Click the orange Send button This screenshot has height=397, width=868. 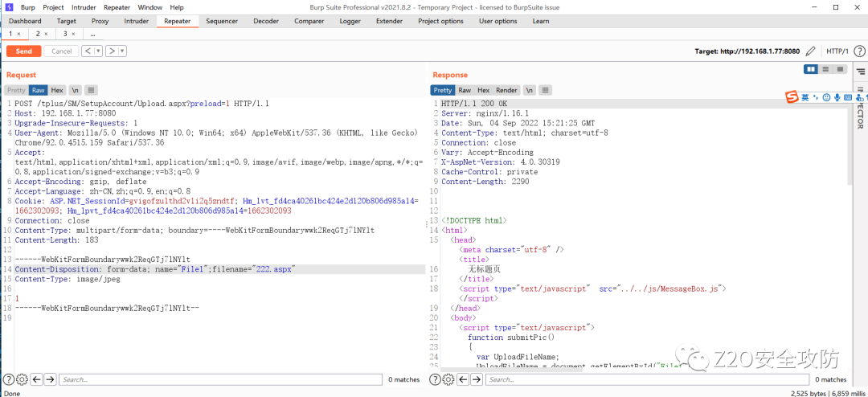[24, 51]
